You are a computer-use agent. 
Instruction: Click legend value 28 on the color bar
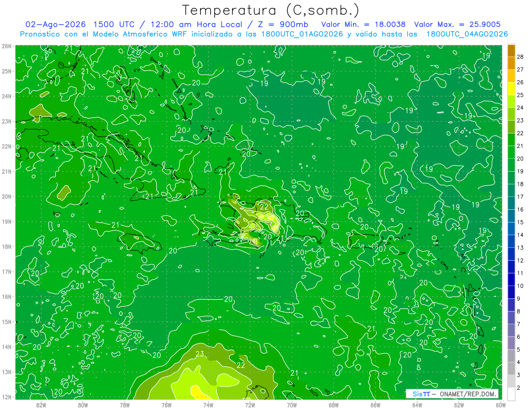(520, 56)
